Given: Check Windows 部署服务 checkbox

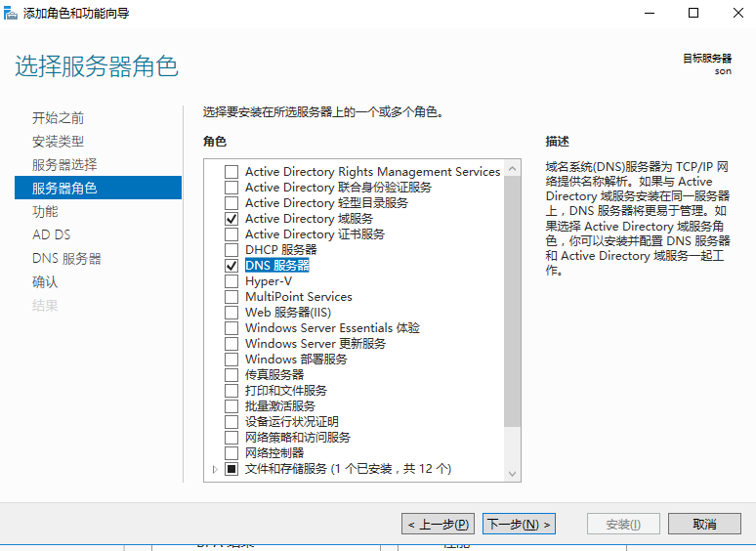Looking at the screenshot, I should (231, 360).
